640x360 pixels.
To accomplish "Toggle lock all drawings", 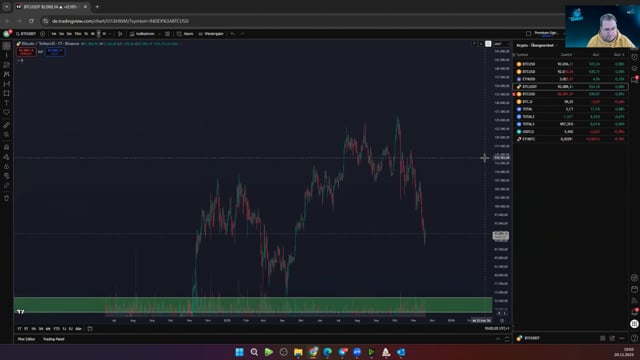I will (7, 166).
